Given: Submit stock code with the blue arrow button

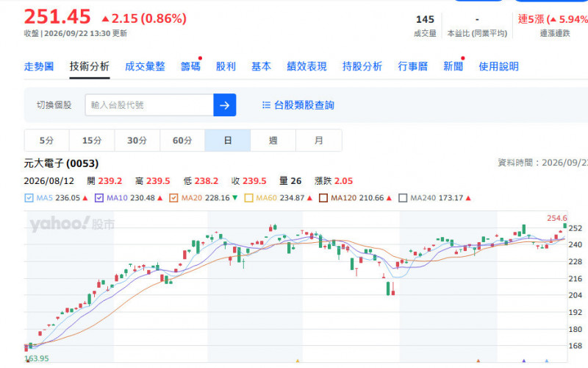Looking at the screenshot, I should pyautogui.click(x=225, y=105).
